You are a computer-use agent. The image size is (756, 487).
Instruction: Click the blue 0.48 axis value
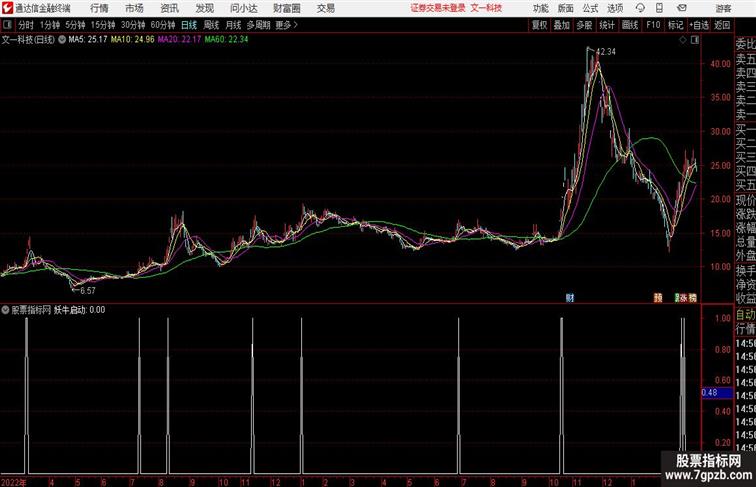717,393
